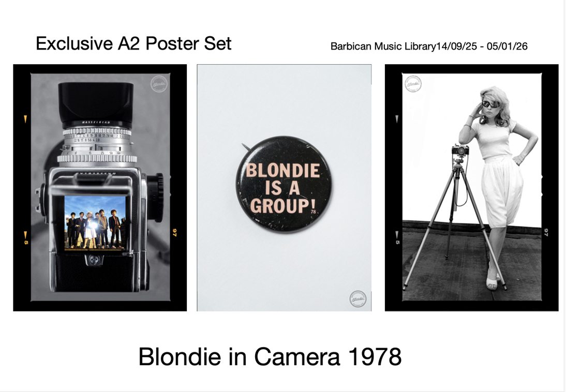Click the Blondie stamp logo on tripod poster
The image size is (566, 392).
point(413,84)
